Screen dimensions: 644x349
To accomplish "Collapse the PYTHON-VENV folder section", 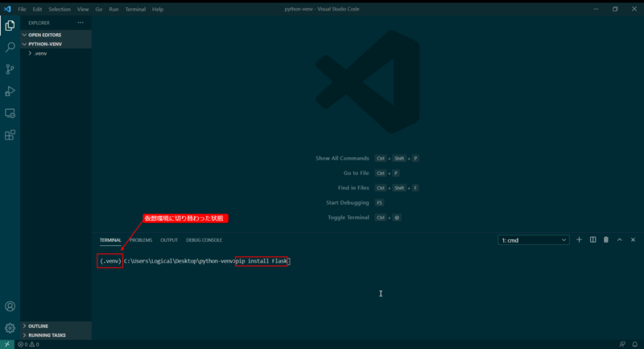I will pyautogui.click(x=56, y=44).
